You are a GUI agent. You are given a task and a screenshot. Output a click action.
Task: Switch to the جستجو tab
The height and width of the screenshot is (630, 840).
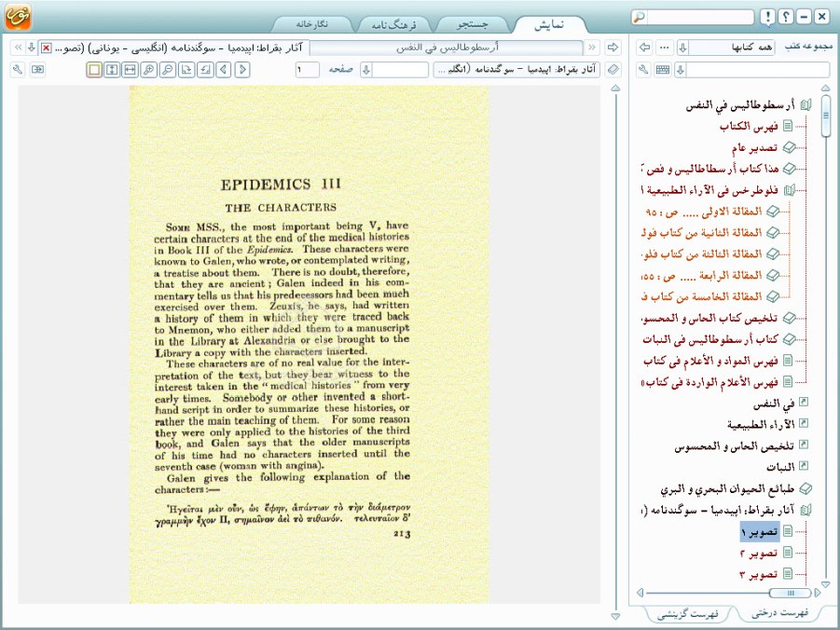click(472, 24)
